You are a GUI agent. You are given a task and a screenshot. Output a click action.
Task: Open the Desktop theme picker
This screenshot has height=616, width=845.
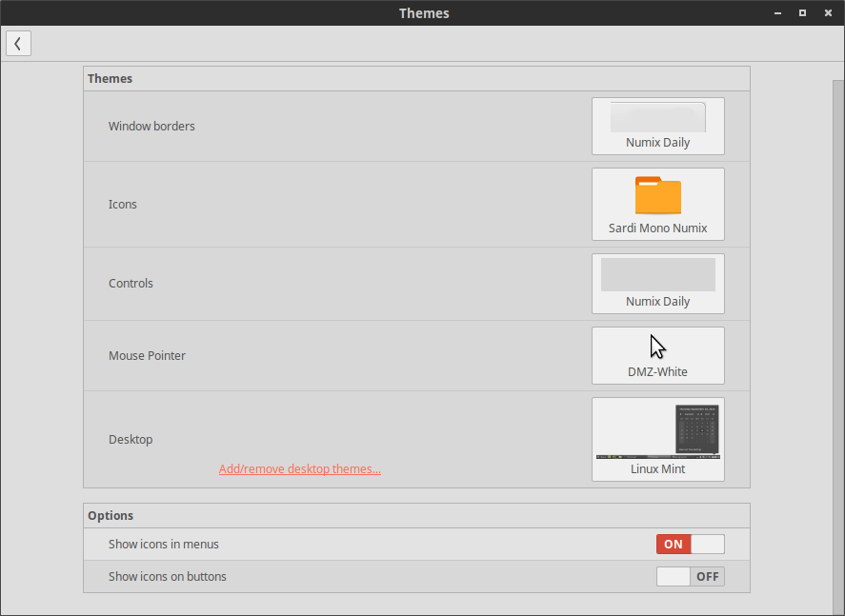click(x=657, y=439)
